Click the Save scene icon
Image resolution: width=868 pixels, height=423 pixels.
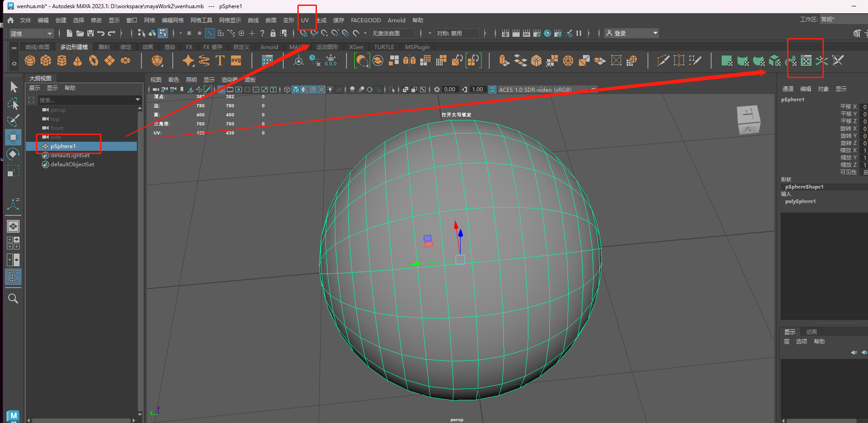(90, 33)
